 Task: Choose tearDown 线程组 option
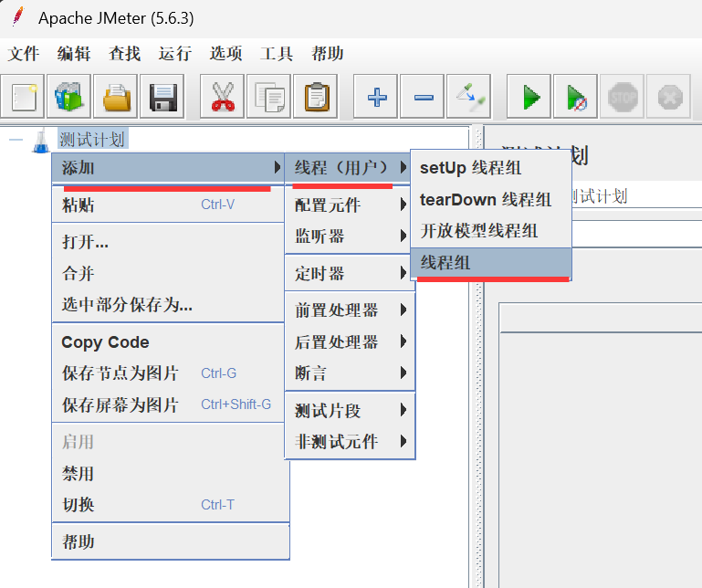click(x=491, y=200)
